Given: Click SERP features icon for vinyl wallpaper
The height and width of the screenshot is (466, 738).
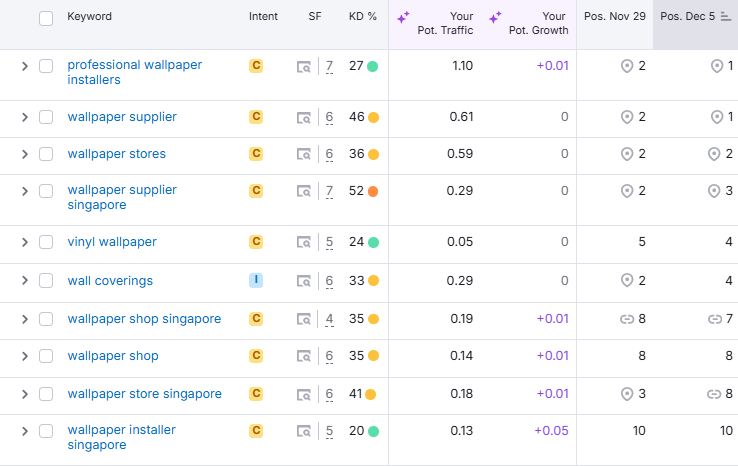Looking at the screenshot, I should [x=303, y=243].
